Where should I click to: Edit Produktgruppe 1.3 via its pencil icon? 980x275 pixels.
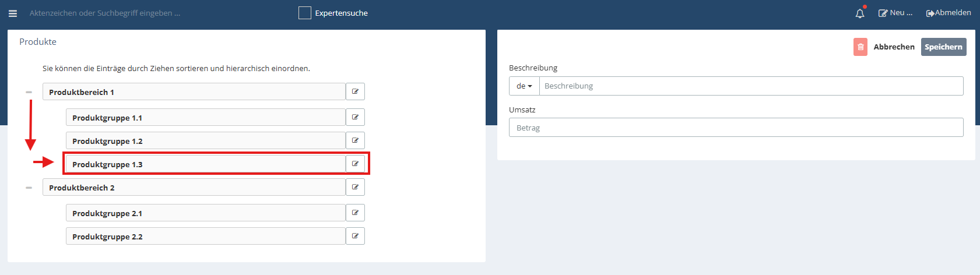click(x=355, y=164)
